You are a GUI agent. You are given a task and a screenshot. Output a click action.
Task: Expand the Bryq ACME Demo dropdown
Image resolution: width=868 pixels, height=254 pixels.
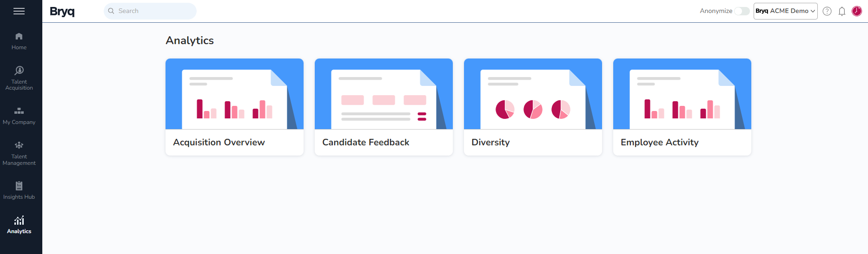[x=785, y=11]
